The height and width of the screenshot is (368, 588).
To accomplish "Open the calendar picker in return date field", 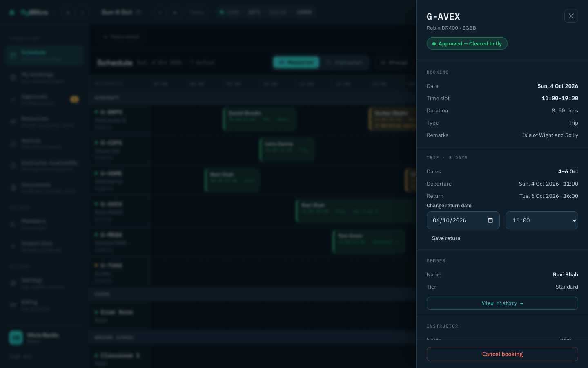I will click(490, 220).
